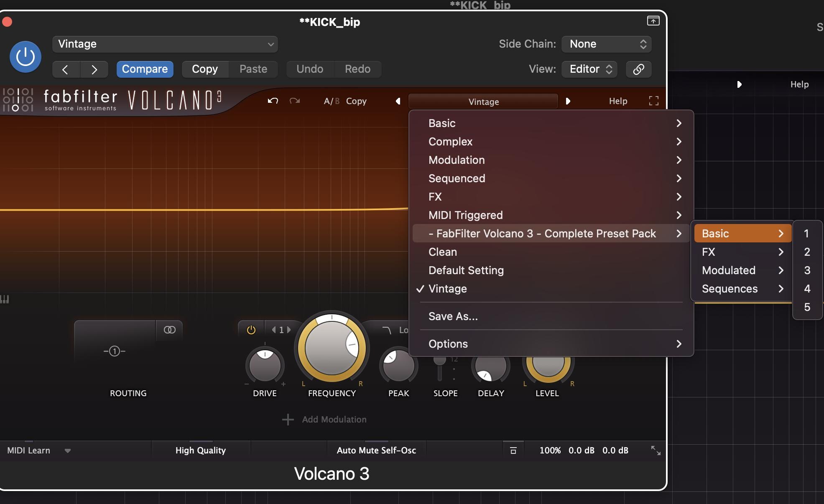Select preset 2 in the Basic submenu
The height and width of the screenshot is (504, 824).
(807, 252)
